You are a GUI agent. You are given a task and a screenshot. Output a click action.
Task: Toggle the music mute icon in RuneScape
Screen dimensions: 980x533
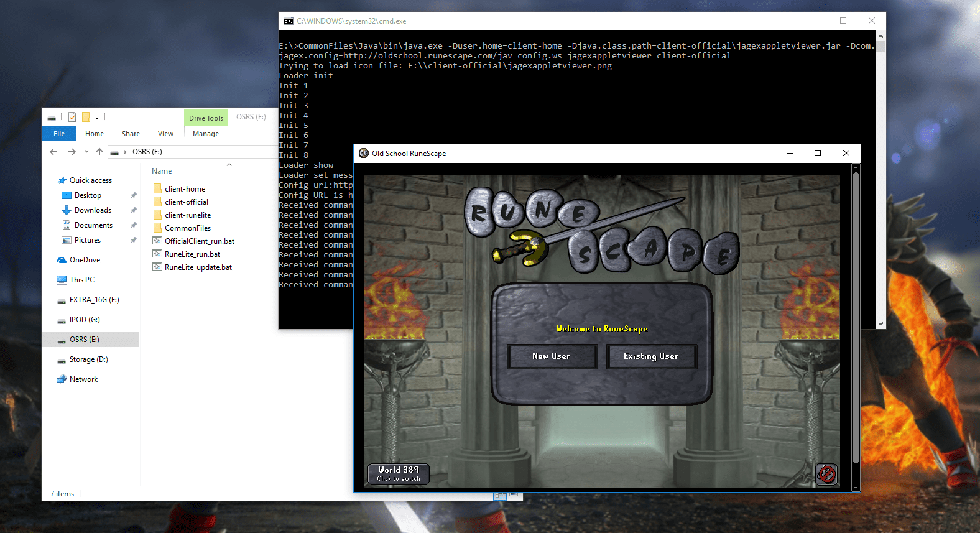click(x=826, y=475)
